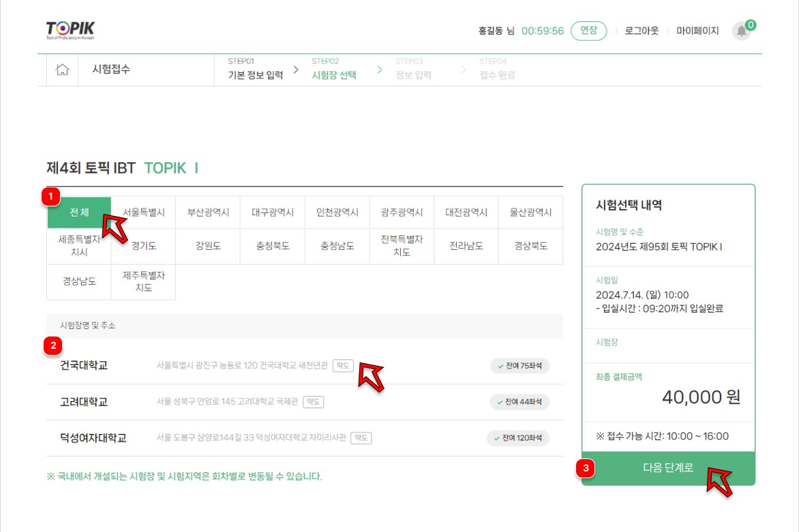Click STEP02 시험장 선택 step
This screenshot has width=799, height=532.
(x=334, y=69)
